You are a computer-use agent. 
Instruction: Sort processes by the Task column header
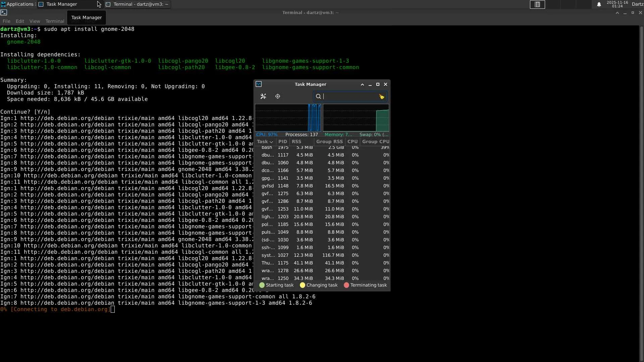point(265,142)
